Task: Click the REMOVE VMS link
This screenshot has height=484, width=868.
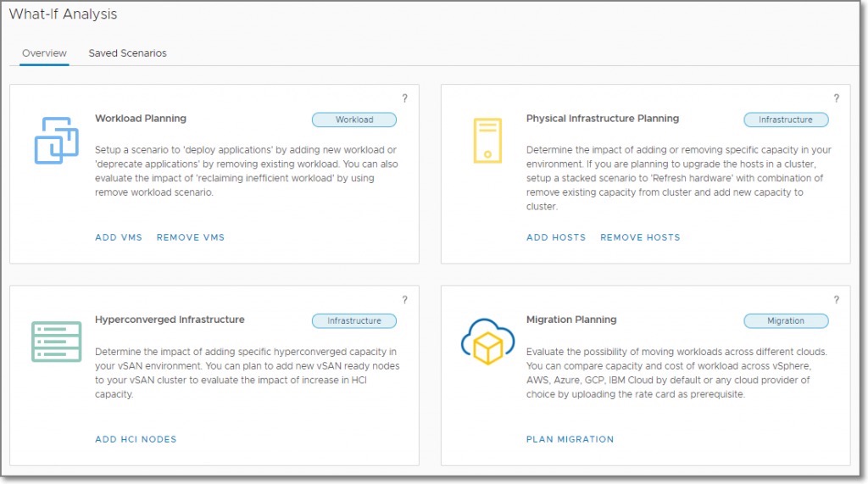Action: 191,237
